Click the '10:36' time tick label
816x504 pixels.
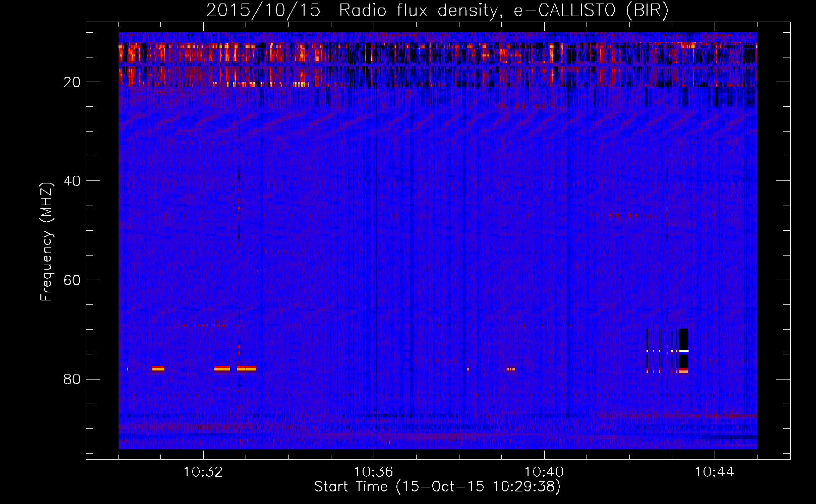click(374, 472)
